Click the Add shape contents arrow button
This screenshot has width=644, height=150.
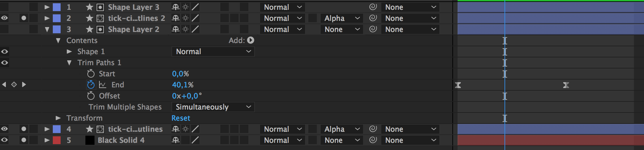pos(251,40)
